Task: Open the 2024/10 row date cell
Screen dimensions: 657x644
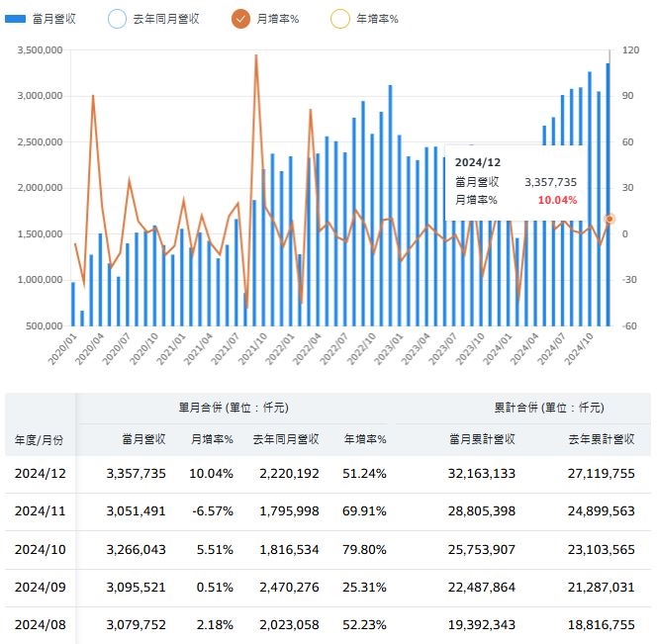Action: point(41,549)
